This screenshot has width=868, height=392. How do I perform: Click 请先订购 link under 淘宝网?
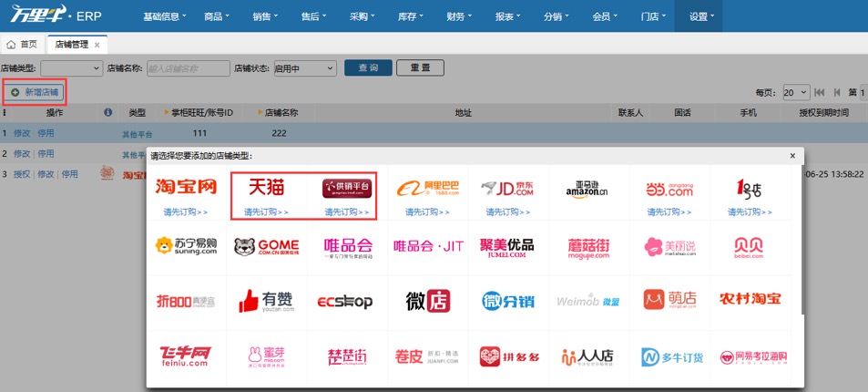click(x=186, y=211)
